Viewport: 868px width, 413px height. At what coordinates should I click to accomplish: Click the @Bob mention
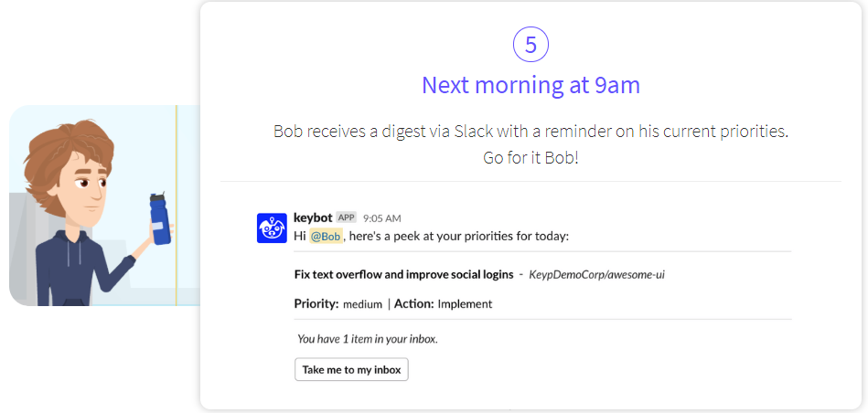(326, 237)
